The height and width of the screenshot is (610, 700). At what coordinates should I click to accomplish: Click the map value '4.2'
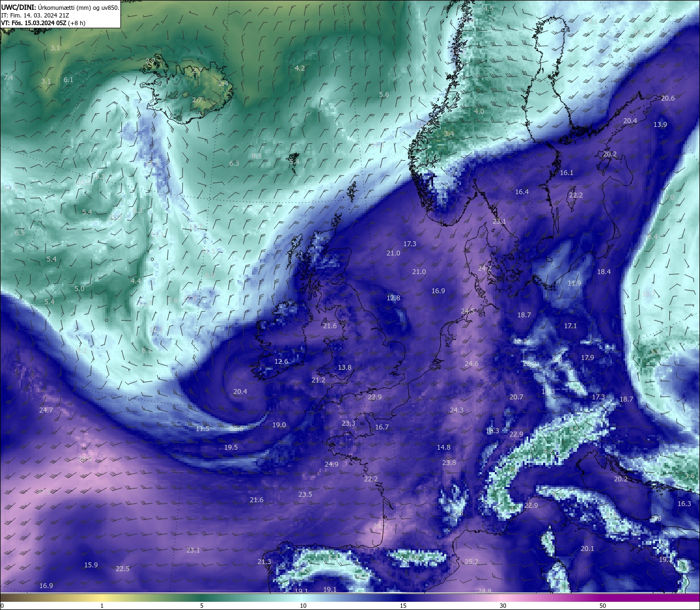pos(300,68)
